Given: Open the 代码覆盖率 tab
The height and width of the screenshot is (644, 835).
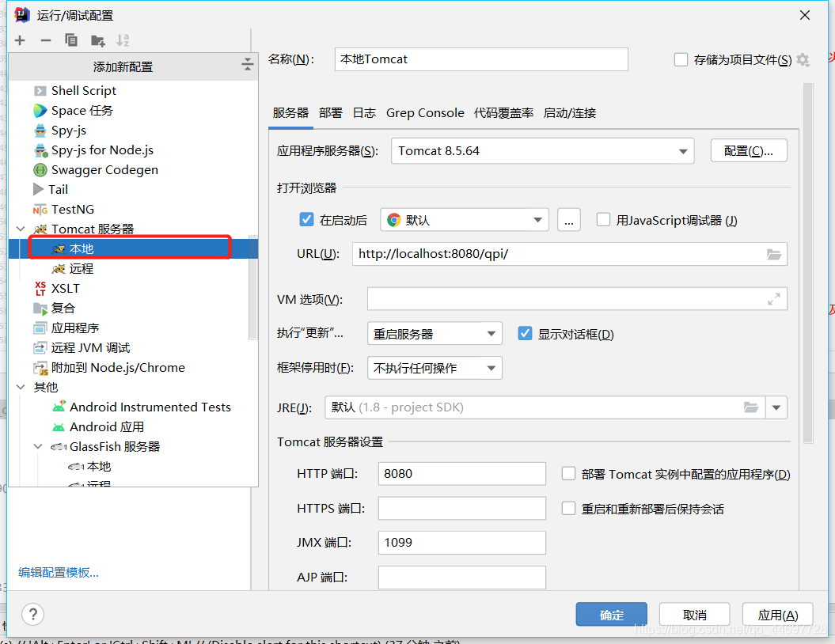Looking at the screenshot, I should click(503, 113).
